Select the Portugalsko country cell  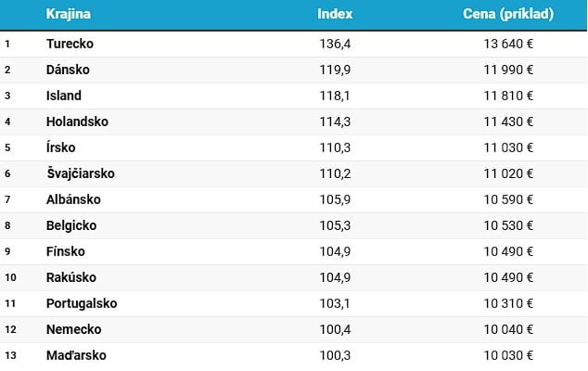pos(82,303)
